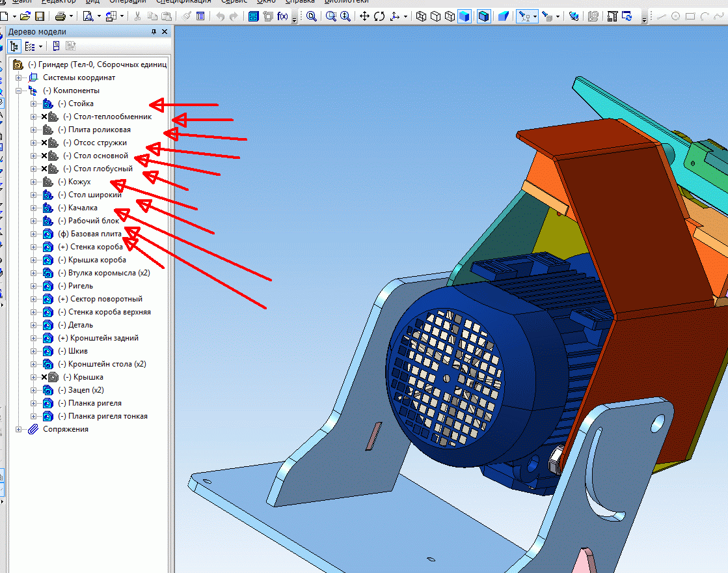728x573 pixels.
Task: Click the cut scissors icon
Action: pos(137,16)
